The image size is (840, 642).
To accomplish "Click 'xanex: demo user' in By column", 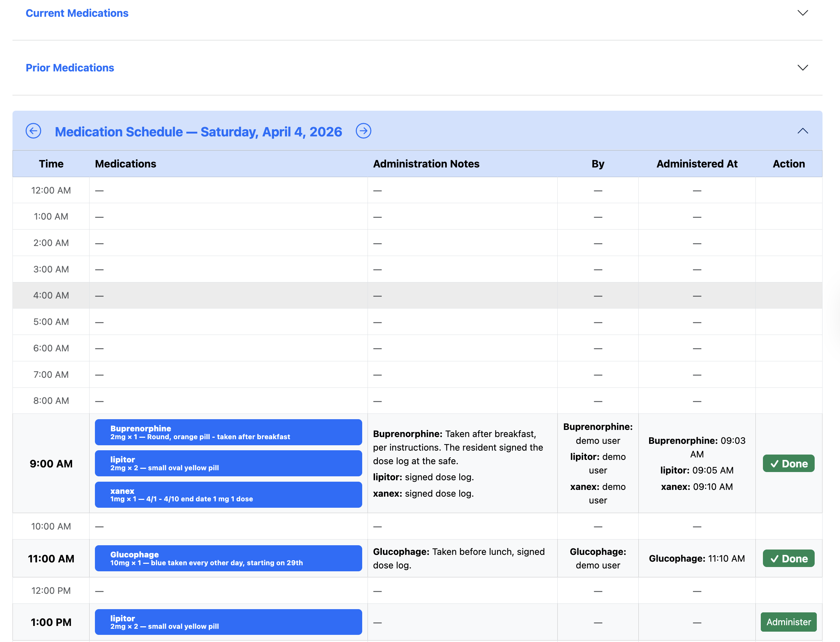I will point(598,493).
